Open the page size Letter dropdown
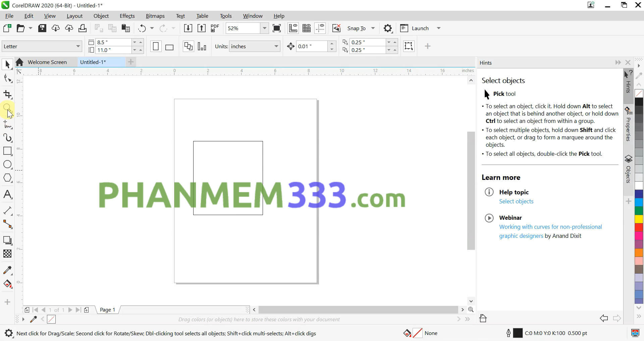644x341 pixels. coord(78,46)
